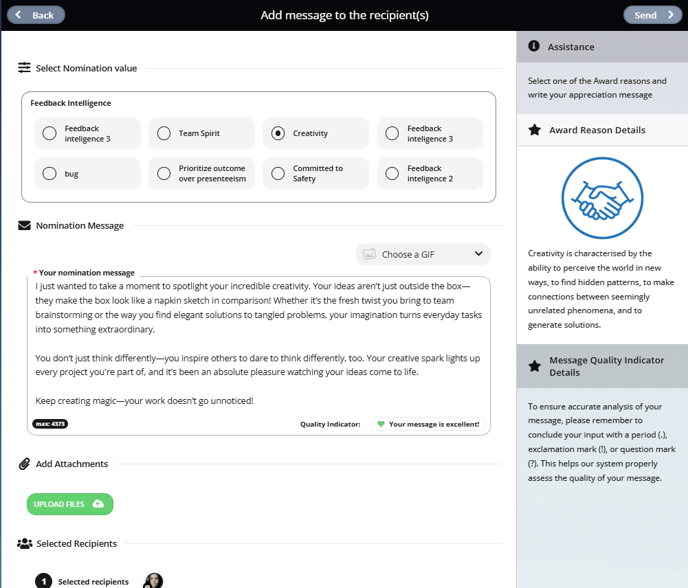Click the Add Attachments heading text
The image size is (688, 588).
pos(72,464)
